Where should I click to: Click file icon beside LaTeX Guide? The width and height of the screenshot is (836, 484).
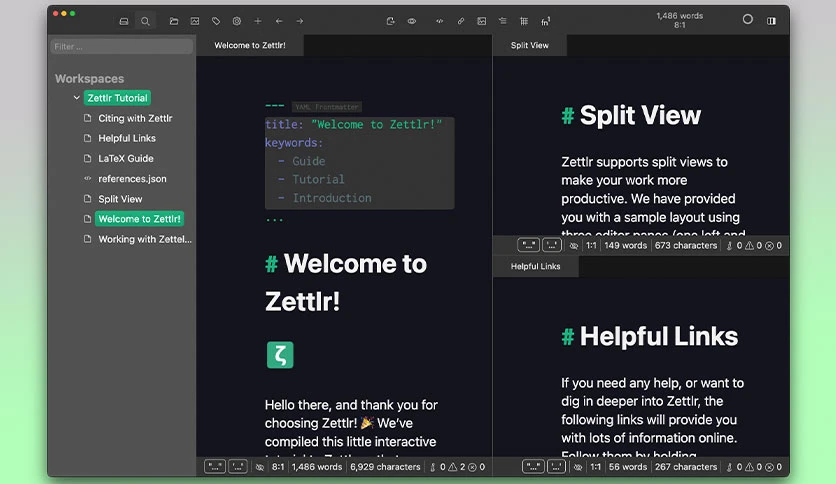coord(87,158)
